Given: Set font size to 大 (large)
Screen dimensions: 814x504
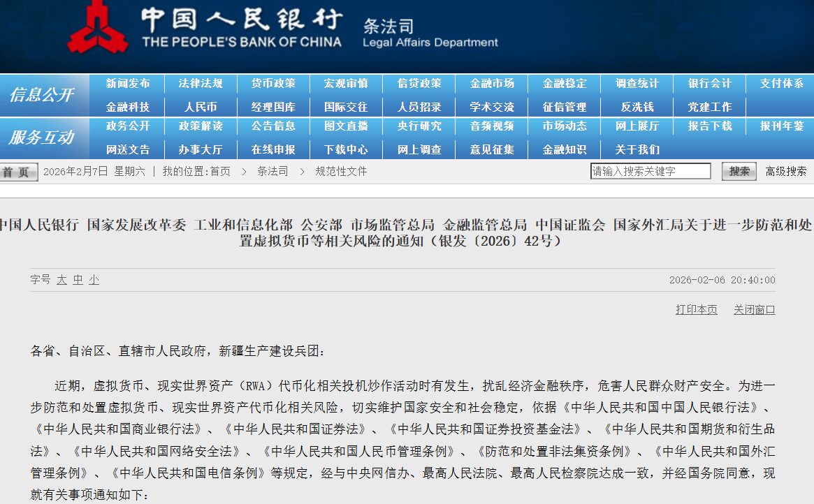Looking at the screenshot, I should (x=61, y=280).
